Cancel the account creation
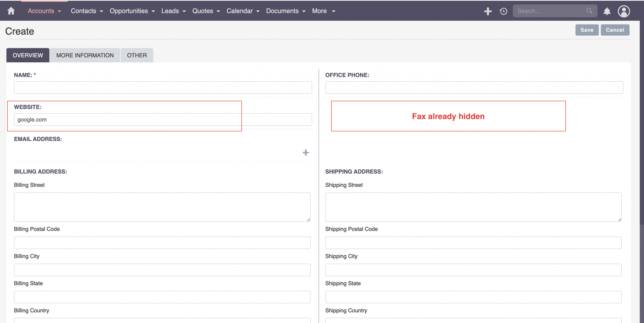Image resolution: width=644 pixels, height=323 pixels. coord(615,30)
